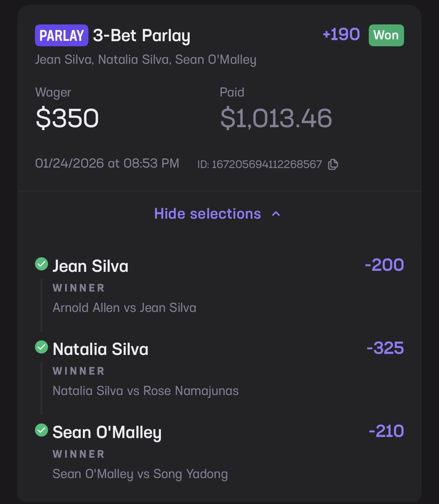Select the 3-Bet Parlay title

coord(141,36)
